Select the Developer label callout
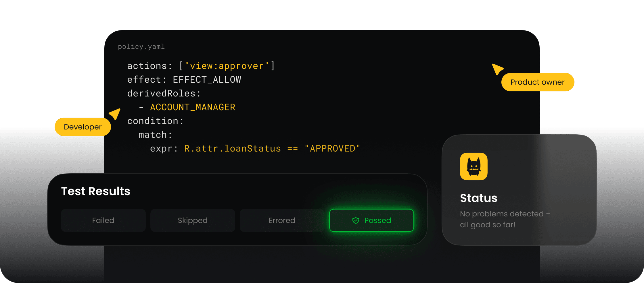 (83, 127)
